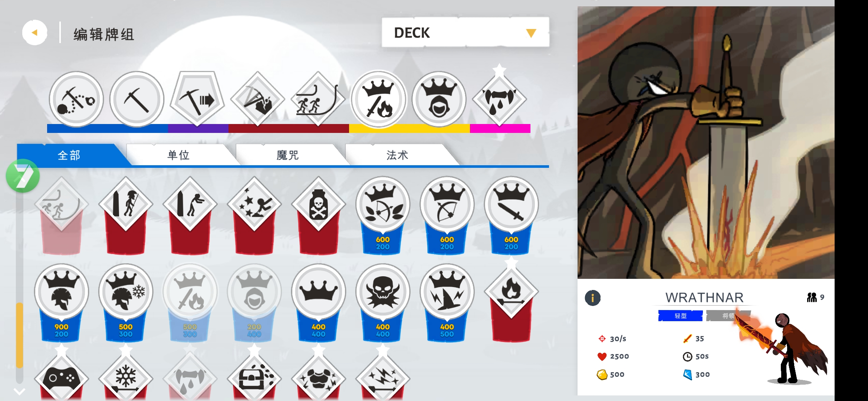Click the card list scrollbar down arrow
This screenshot has width=868, height=401.
[x=19, y=391]
